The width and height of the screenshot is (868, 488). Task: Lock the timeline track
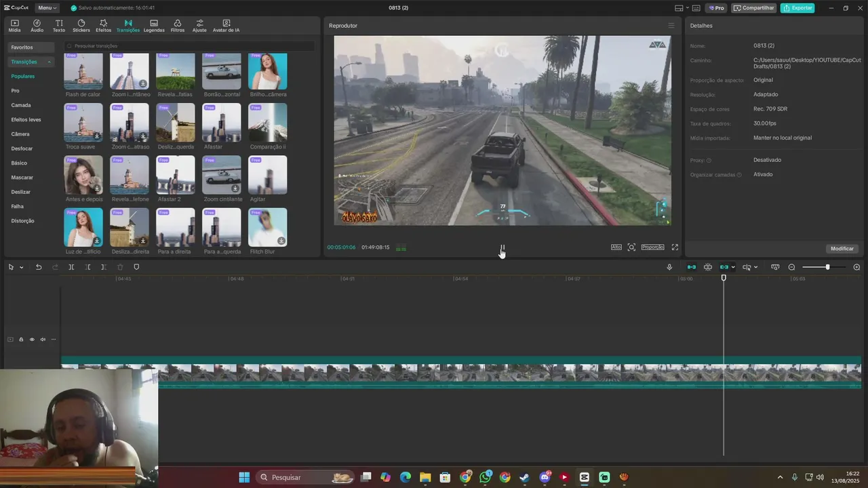coord(21,340)
